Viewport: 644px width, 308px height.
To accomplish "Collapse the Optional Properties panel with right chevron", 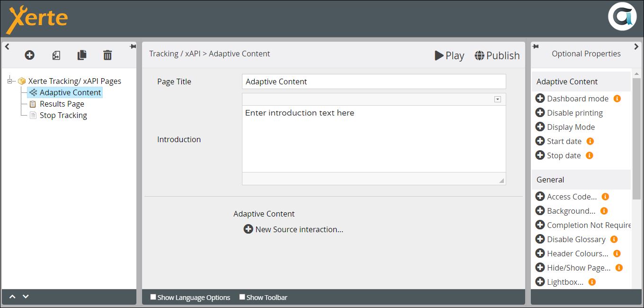I will click(636, 46).
